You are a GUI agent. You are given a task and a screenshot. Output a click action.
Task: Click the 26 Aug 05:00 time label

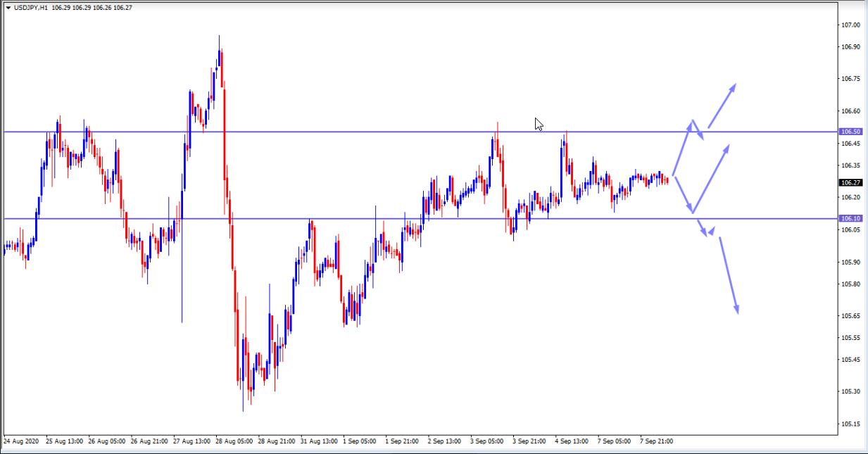coord(107,441)
